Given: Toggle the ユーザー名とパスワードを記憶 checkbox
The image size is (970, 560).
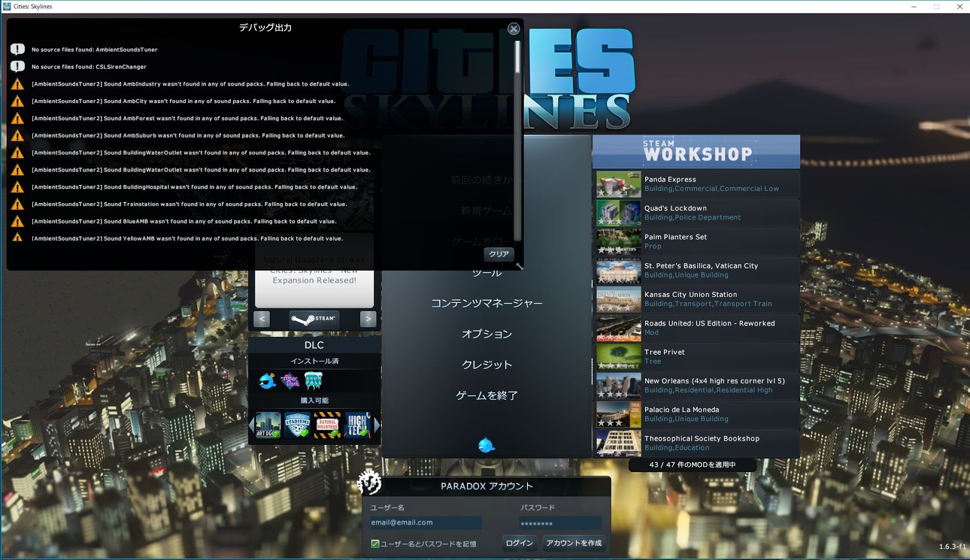Looking at the screenshot, I should (x=375, y=544).
